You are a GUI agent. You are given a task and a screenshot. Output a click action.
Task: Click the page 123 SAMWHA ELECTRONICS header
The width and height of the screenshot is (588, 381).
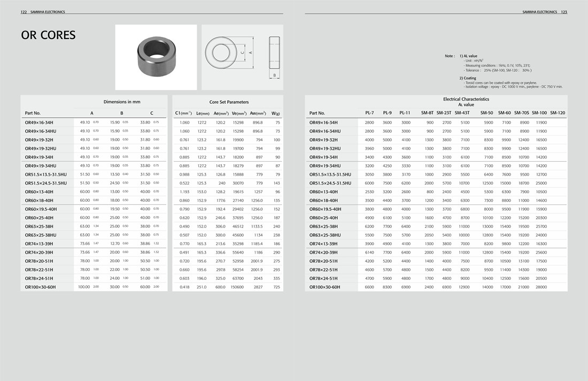coord(544,12)
